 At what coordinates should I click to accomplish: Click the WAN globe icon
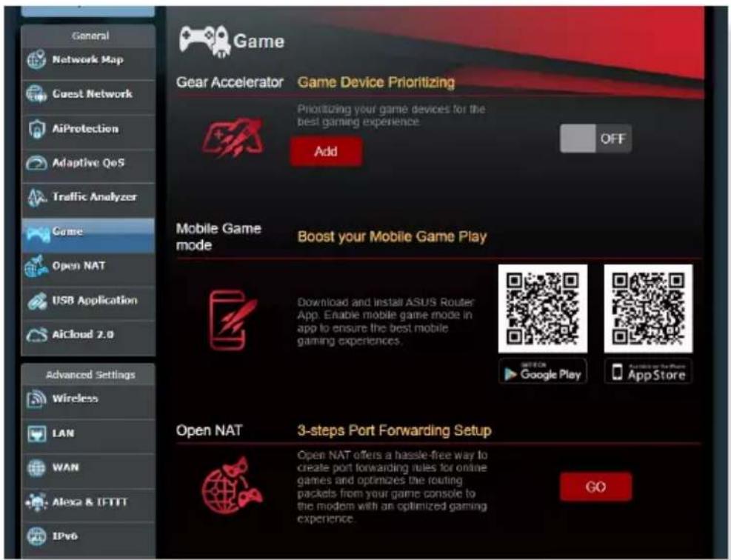click(36, 467)
